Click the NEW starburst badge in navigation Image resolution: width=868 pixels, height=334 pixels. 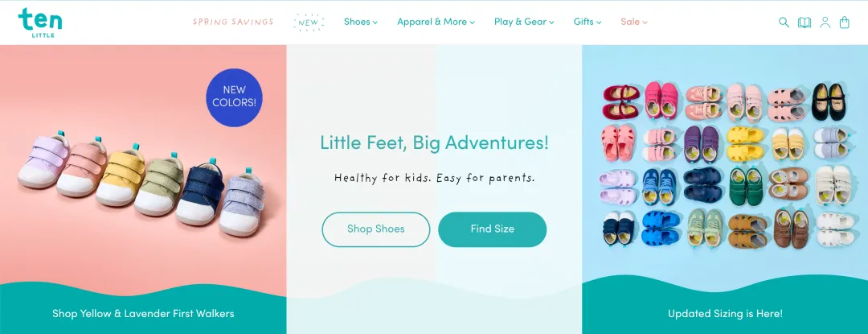[309, 23]
